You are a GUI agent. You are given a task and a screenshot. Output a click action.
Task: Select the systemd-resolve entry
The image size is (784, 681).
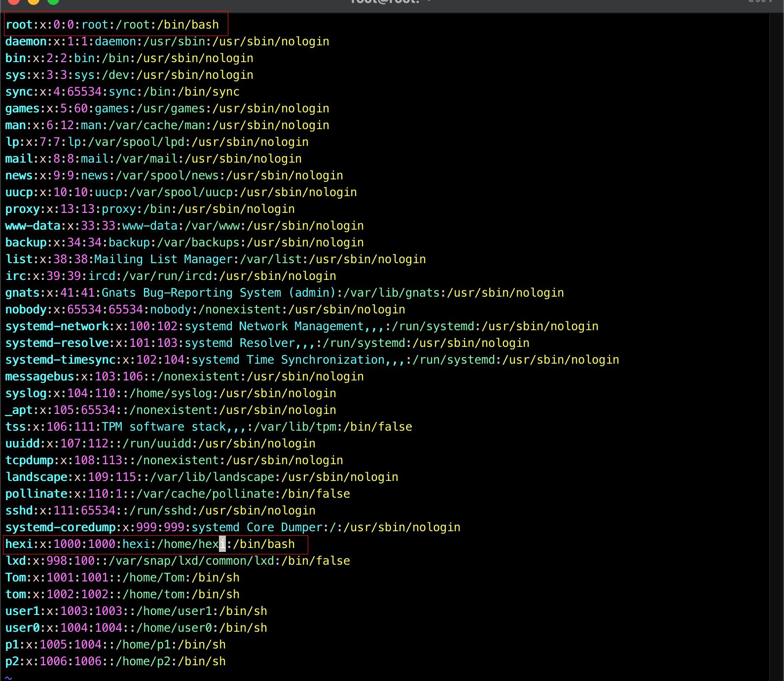267,343
